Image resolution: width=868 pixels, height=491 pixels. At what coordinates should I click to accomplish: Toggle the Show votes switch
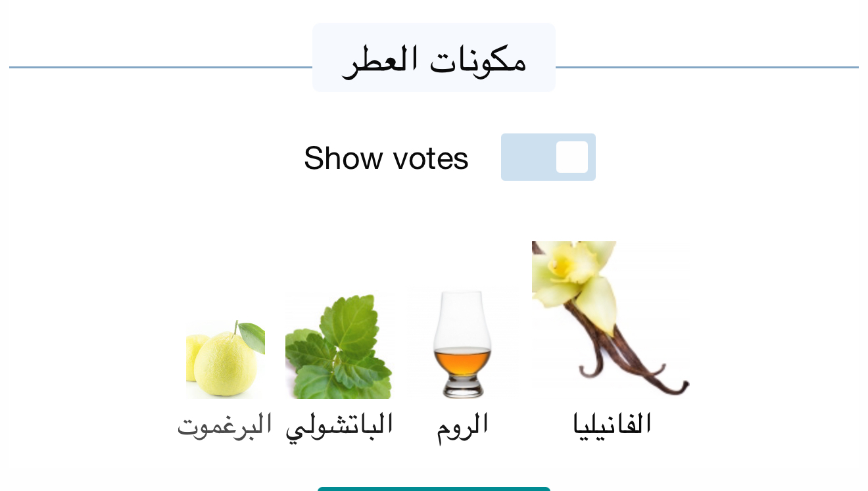(x=548, y=157)
